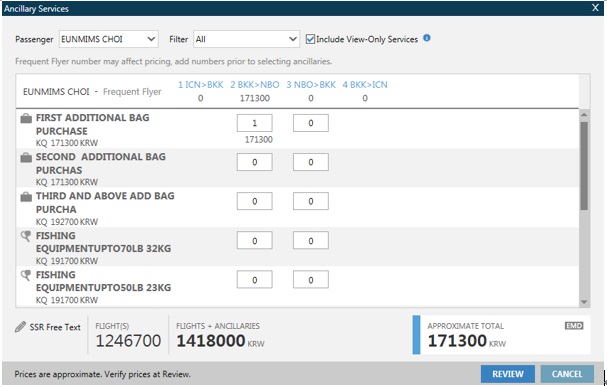Click the 171300 amount under BKK>NBO header
This screenshot has height=387, width=607.
pos(255,98)
